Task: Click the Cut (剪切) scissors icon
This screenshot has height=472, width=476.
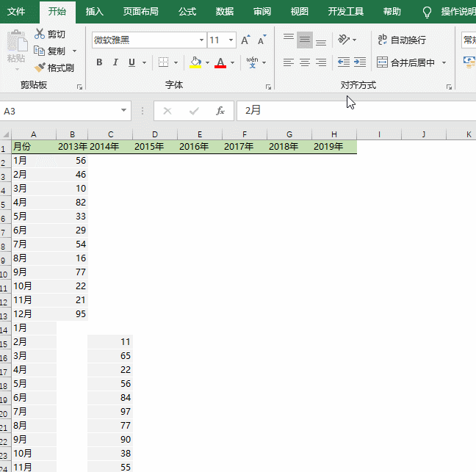Action: pyautogui.click(x=40, y=35)
